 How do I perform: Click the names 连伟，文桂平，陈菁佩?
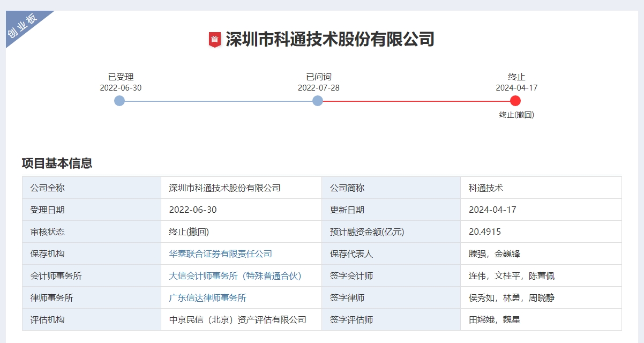click(512, 276)
